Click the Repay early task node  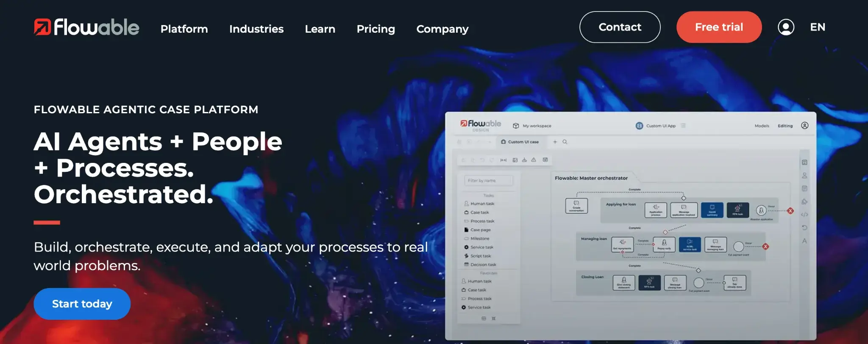coord(664,245)
